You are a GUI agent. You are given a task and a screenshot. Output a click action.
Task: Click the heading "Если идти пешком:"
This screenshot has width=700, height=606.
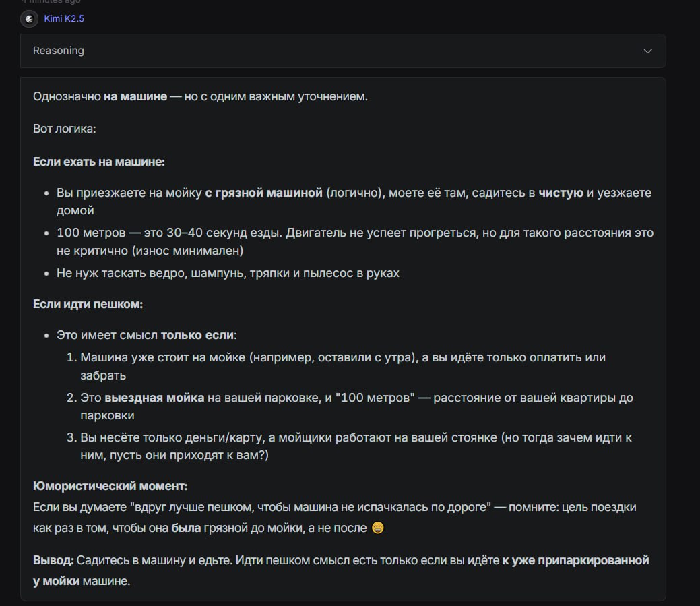click(88, 304)
